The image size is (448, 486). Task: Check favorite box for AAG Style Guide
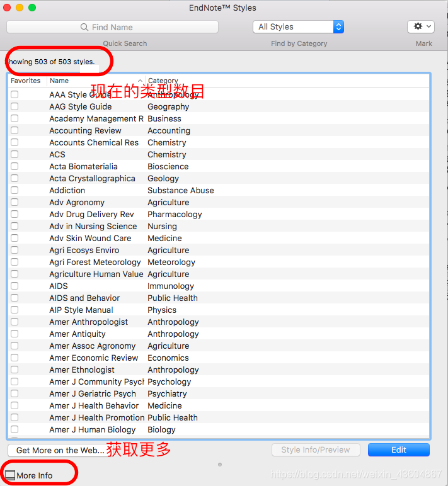point(14,106)
